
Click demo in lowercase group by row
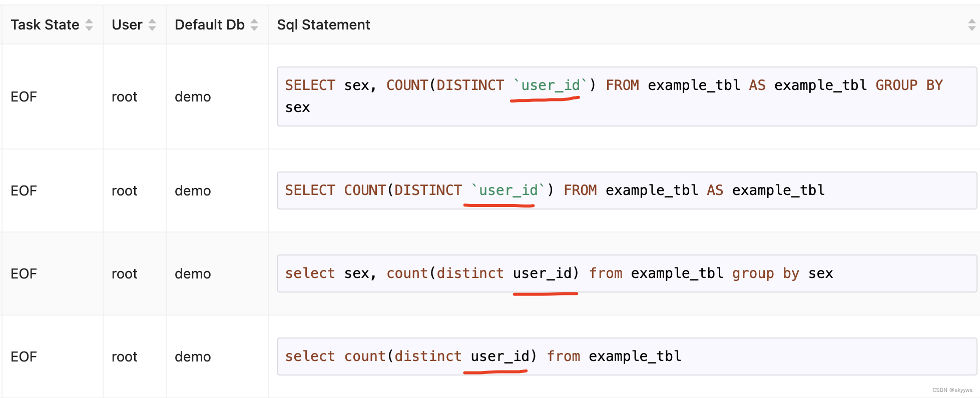click(193, 273)
